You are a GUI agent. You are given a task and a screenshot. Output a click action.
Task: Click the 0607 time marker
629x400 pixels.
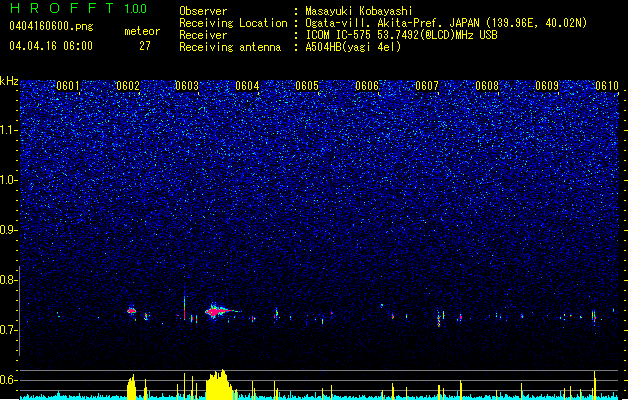tap(427, 86)
